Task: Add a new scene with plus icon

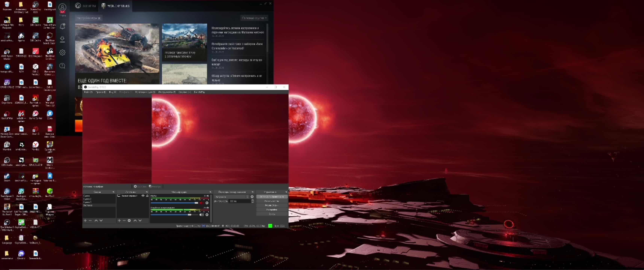Action: point(85,220)
